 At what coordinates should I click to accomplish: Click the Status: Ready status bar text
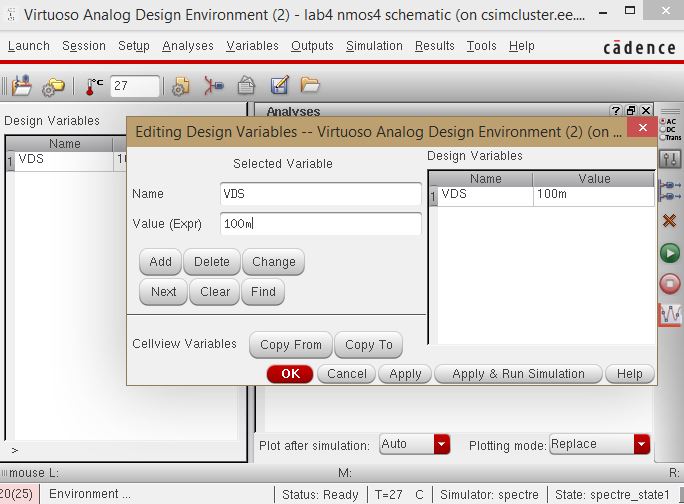pyautogui.click(x=320, y=494)
